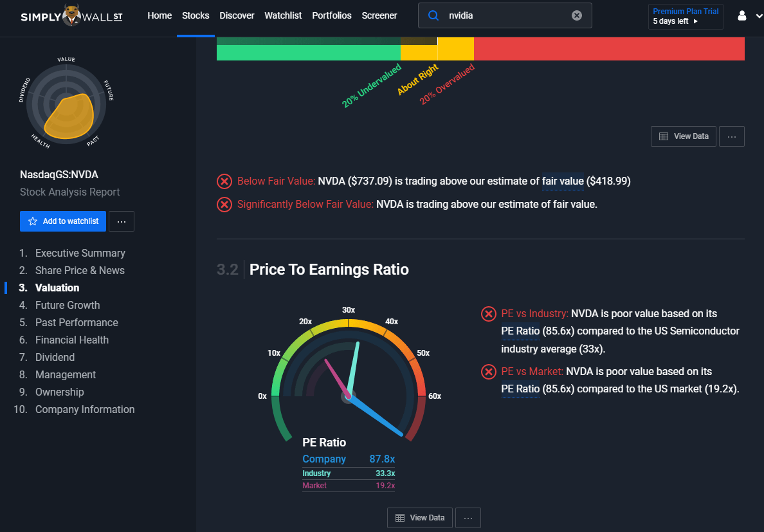Click the Simply Wall St logo
764x532 pixels.
point(71,16)
